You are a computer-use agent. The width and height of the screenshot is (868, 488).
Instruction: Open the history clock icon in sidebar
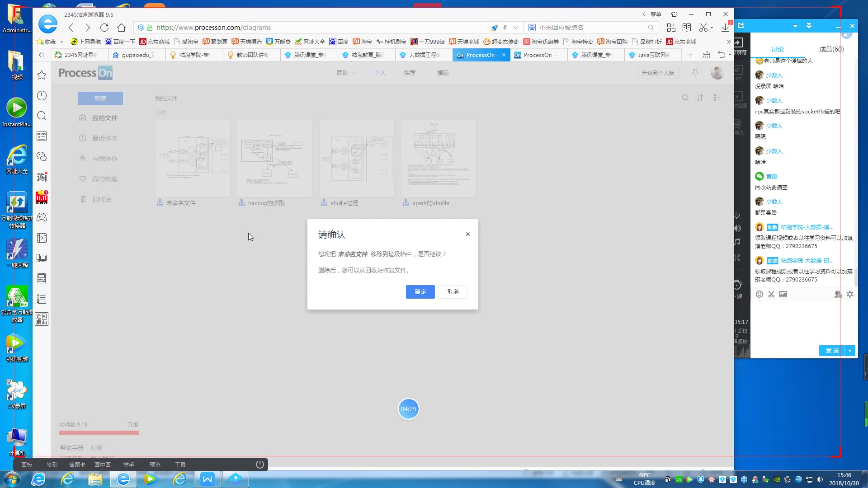tap(42, 96)
